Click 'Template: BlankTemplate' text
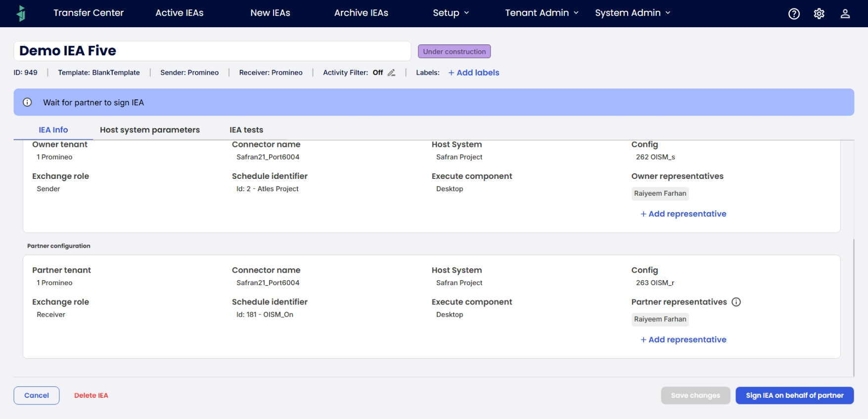 tap(99, 73)
